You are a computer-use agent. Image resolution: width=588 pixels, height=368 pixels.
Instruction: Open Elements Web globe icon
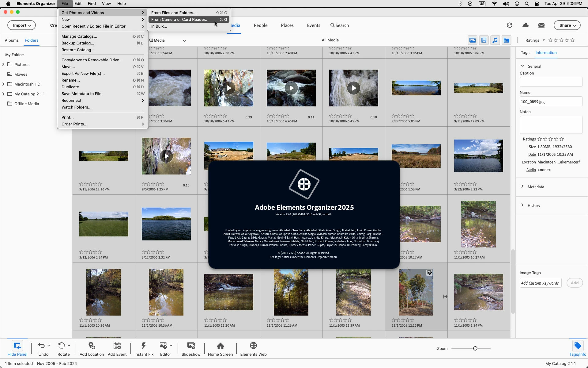(x=253, y=346)
